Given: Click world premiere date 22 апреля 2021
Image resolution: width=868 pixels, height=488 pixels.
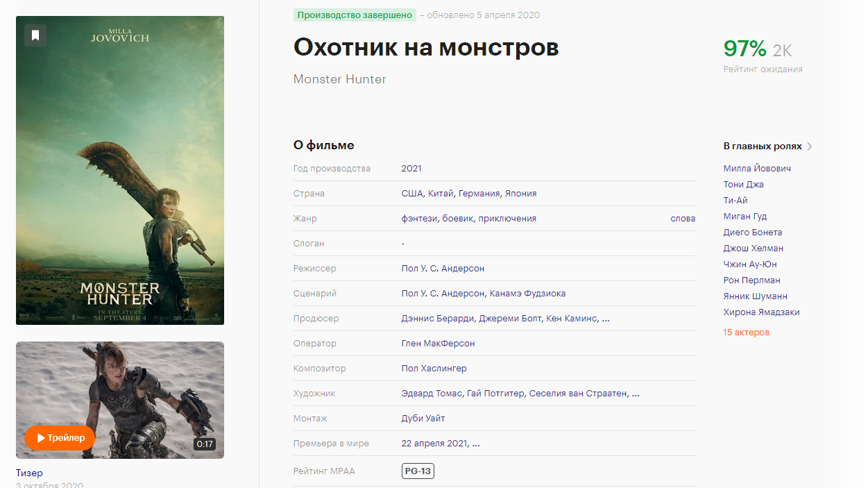Looking at the screenshot, I should pyautogui.click(x=434, y=444).
